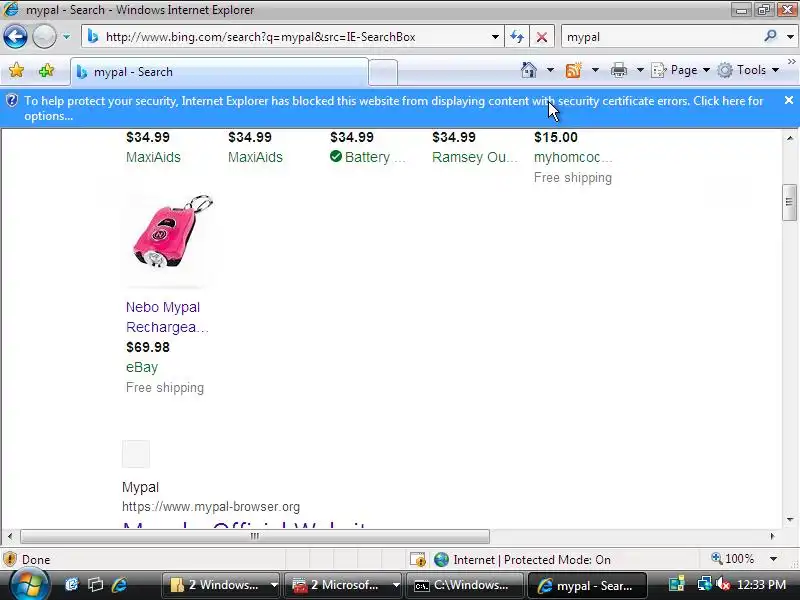Click the horizontal scrollbar left arrow
Image resolution: width=800 pixels, height=600 pixels.
click(10, 536)
